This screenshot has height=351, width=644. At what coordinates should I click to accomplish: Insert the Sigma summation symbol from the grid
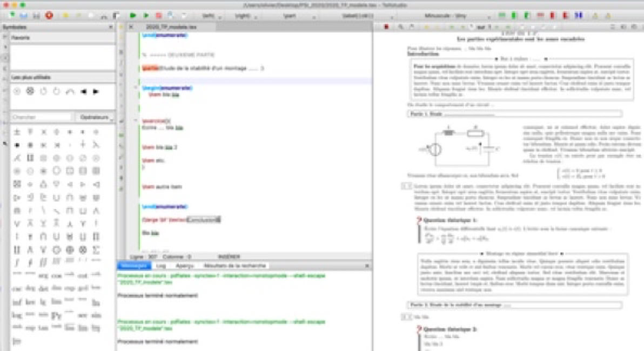(96, 250)
